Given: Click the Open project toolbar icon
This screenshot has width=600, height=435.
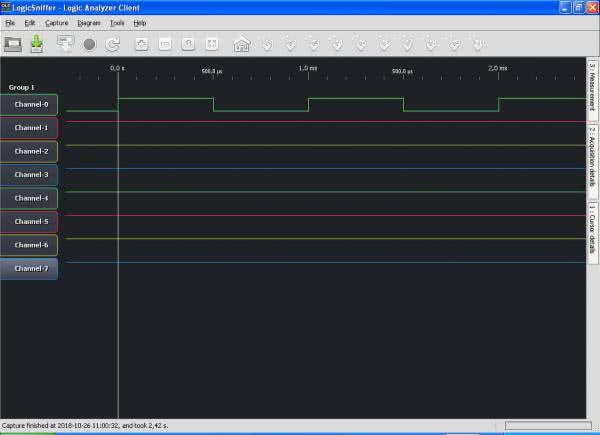Looking at the screenshot, I should [x=13, y=44].
